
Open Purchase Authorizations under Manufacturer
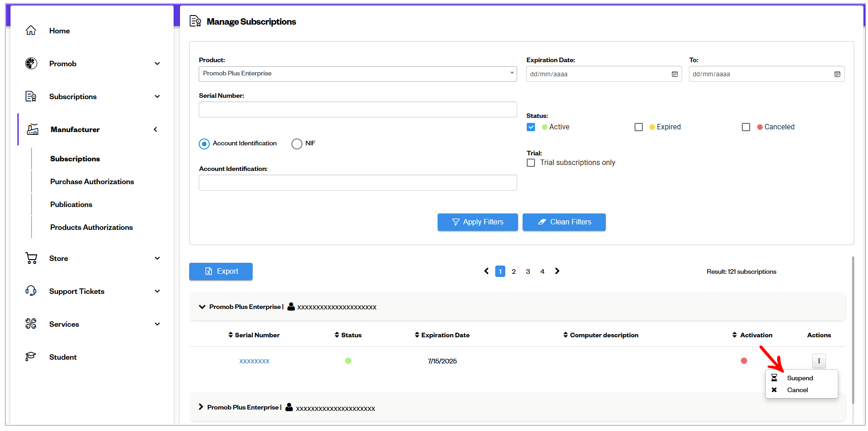coord(92,181)
